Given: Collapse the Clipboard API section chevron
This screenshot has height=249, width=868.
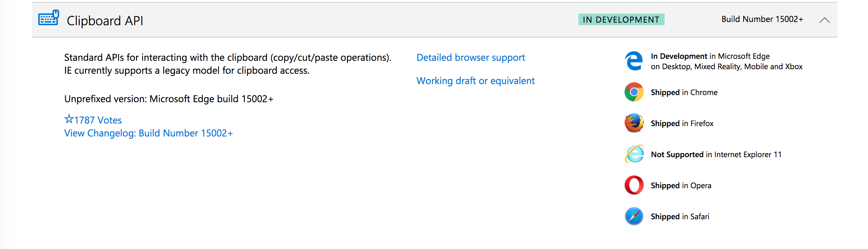Looking at the screenshot, I should (824, 20).
